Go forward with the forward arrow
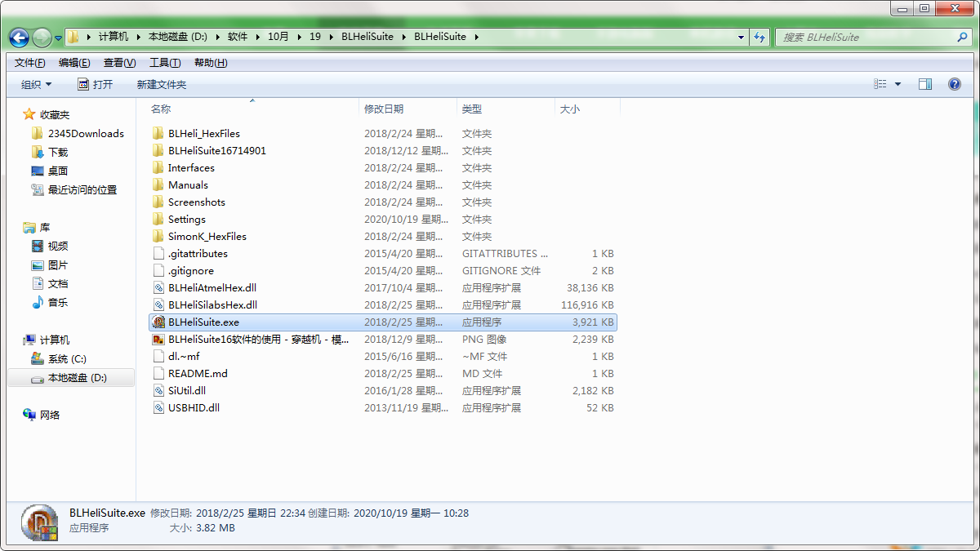Screen dimensions: 980x551 point(42,37)
